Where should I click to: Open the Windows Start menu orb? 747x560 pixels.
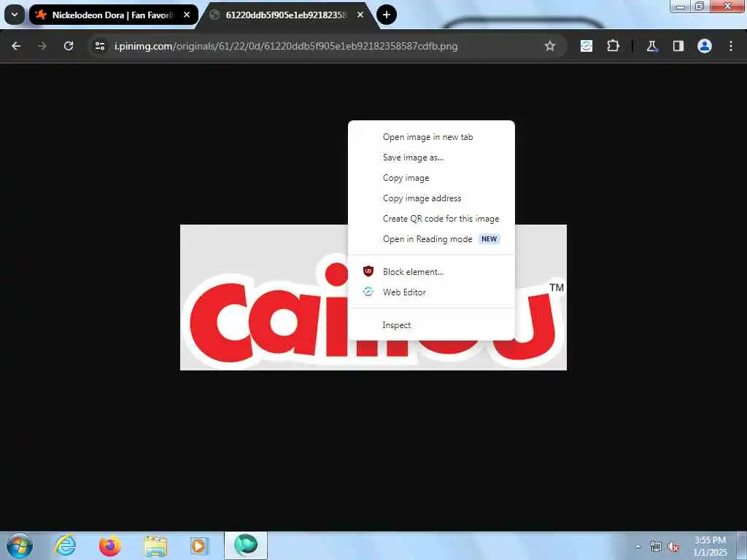point(20,545)
